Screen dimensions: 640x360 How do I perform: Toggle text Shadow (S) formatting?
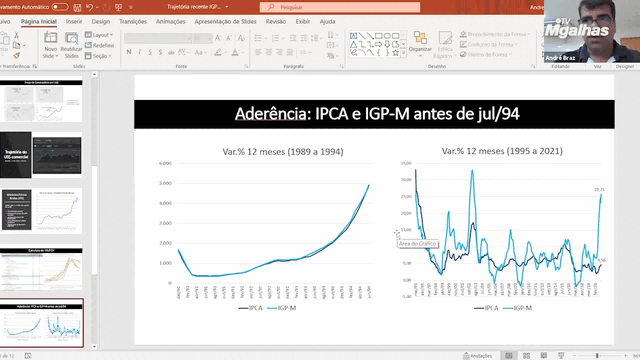[x=160, y=52]
